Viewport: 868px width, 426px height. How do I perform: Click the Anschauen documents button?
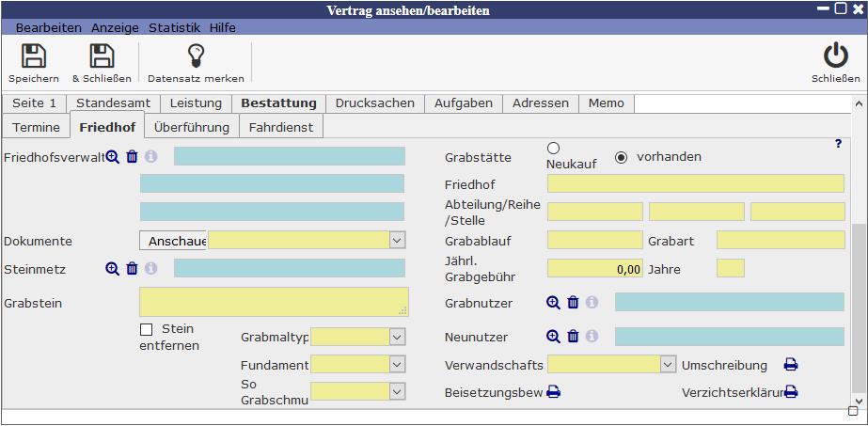point(173,241)
